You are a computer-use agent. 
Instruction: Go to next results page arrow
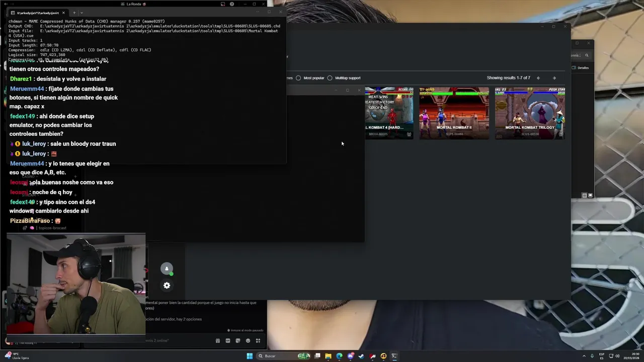click(x=554, y=78)
